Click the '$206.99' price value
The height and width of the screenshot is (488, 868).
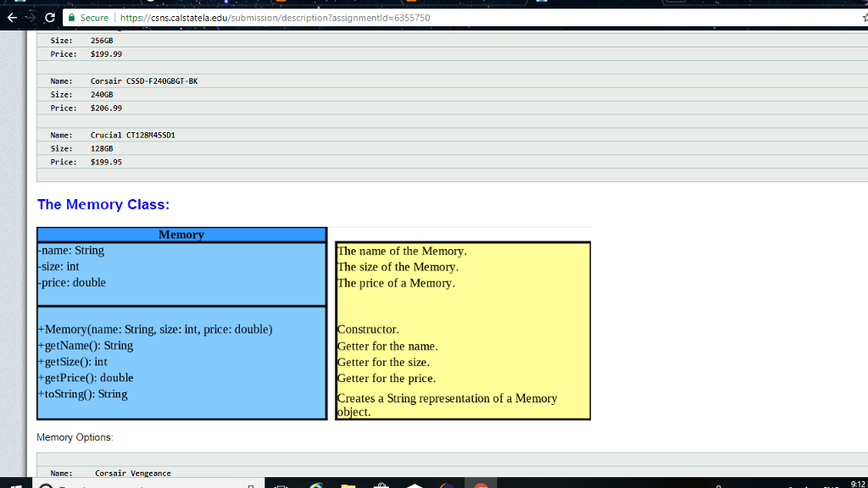coord(106,108)
